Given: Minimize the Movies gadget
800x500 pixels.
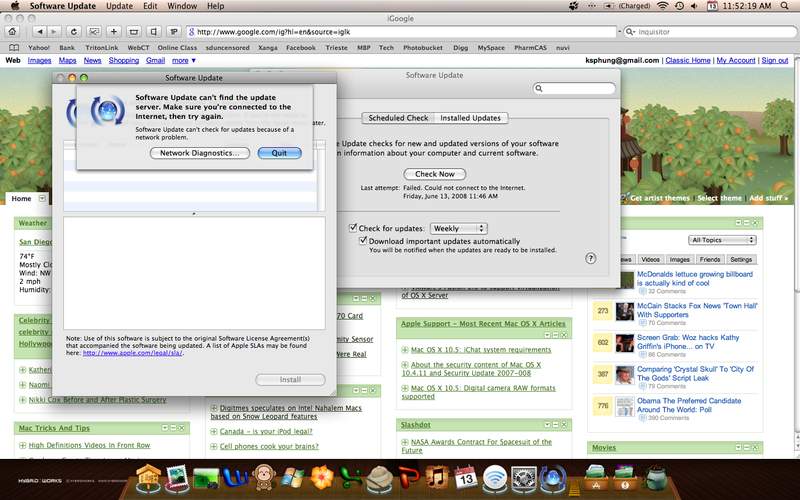Looking at the screenshot, I should (746, 447).
